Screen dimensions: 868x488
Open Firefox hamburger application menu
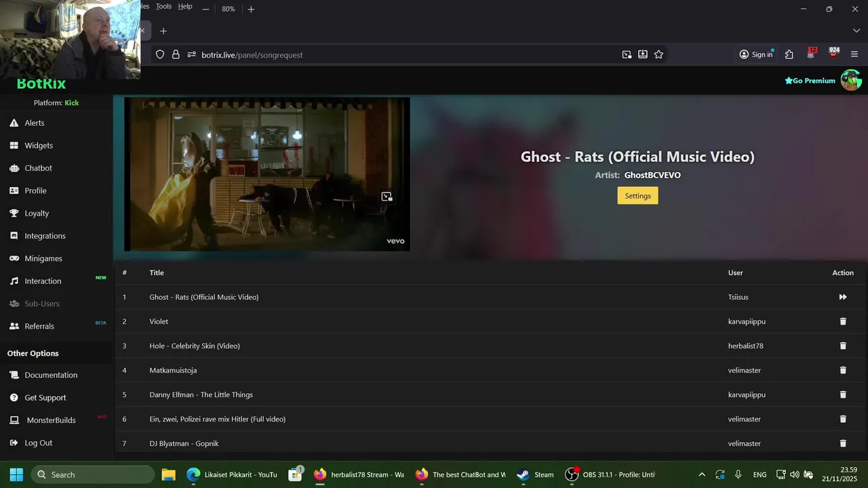pos(854,55)
